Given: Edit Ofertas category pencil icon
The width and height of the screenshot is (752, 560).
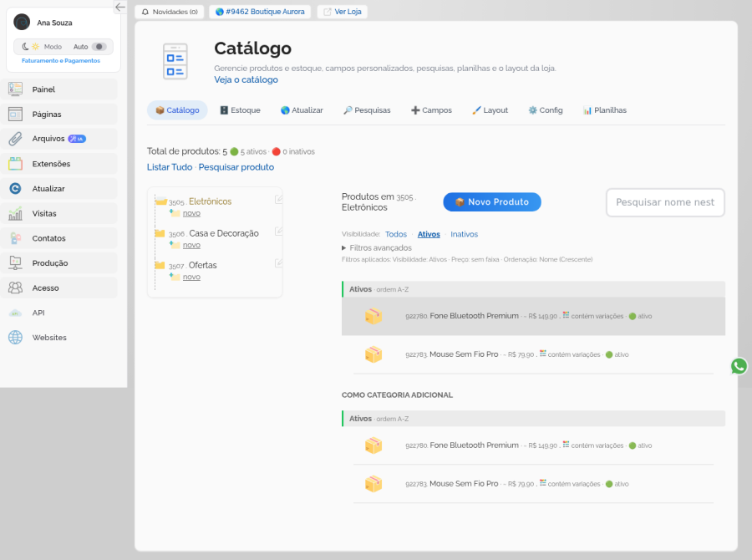Looking at the screenshot, I should point(278,263).
